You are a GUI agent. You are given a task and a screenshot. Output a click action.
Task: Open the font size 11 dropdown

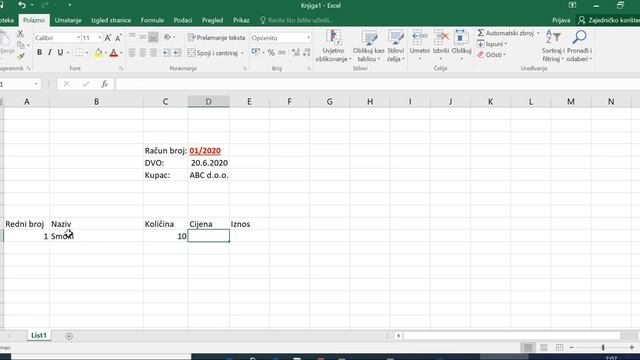pyautogui.click(x=100, y=38)
